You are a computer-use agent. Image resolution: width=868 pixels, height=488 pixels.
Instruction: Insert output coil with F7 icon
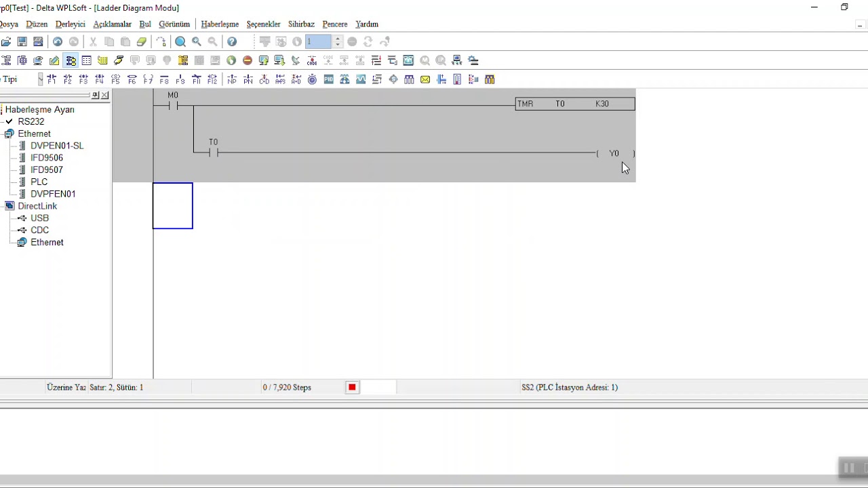point(148,79)
